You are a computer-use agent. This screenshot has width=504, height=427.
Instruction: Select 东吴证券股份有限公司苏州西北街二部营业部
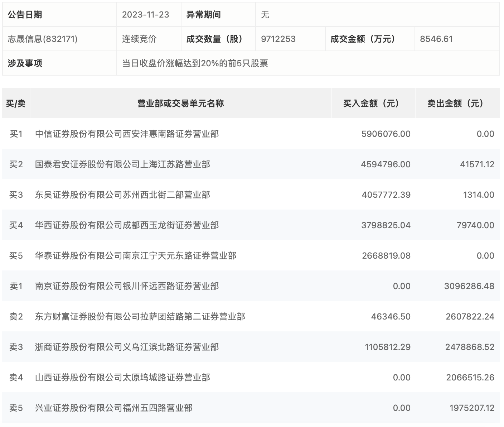(123, 195)
